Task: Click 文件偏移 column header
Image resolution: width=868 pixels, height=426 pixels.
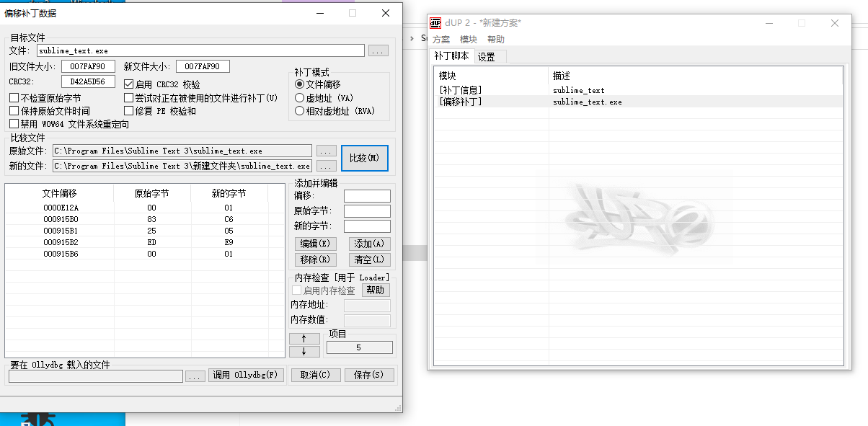Action: click(x=60, y=193)
